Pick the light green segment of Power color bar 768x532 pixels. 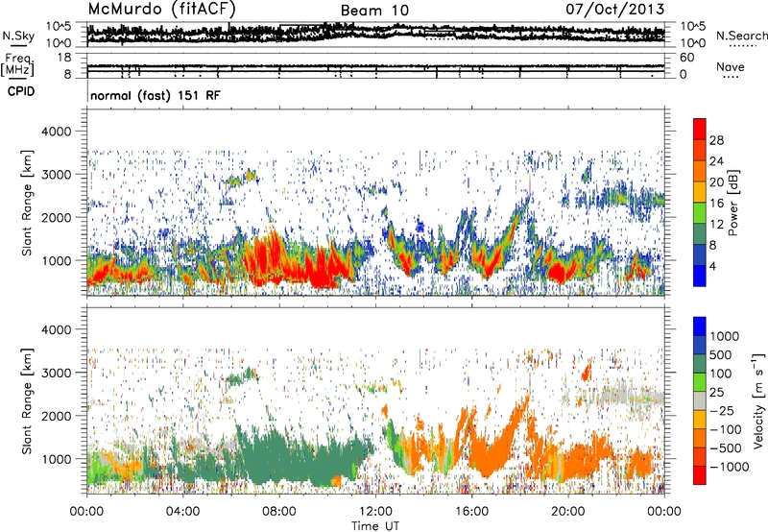coord(700,213)
